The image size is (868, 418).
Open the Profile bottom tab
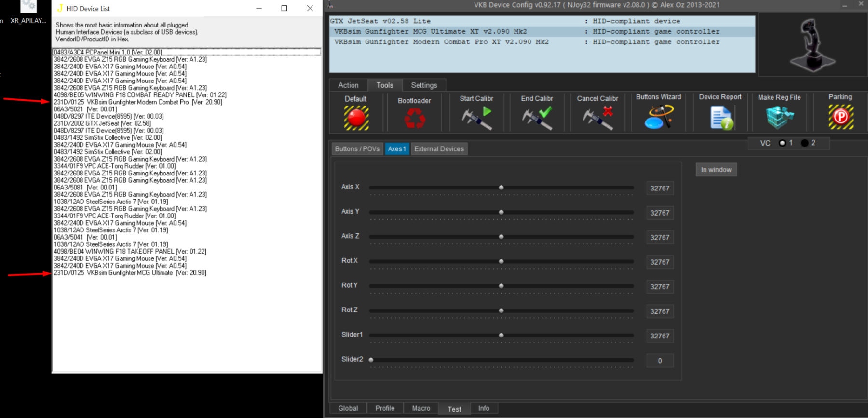[x=385, y=408]
